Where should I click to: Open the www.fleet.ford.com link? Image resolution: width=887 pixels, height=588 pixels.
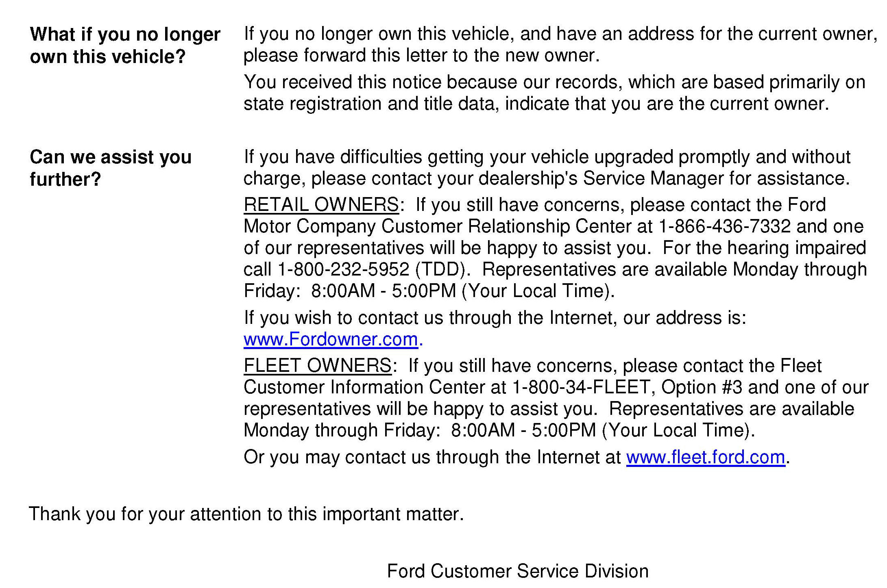705,457
